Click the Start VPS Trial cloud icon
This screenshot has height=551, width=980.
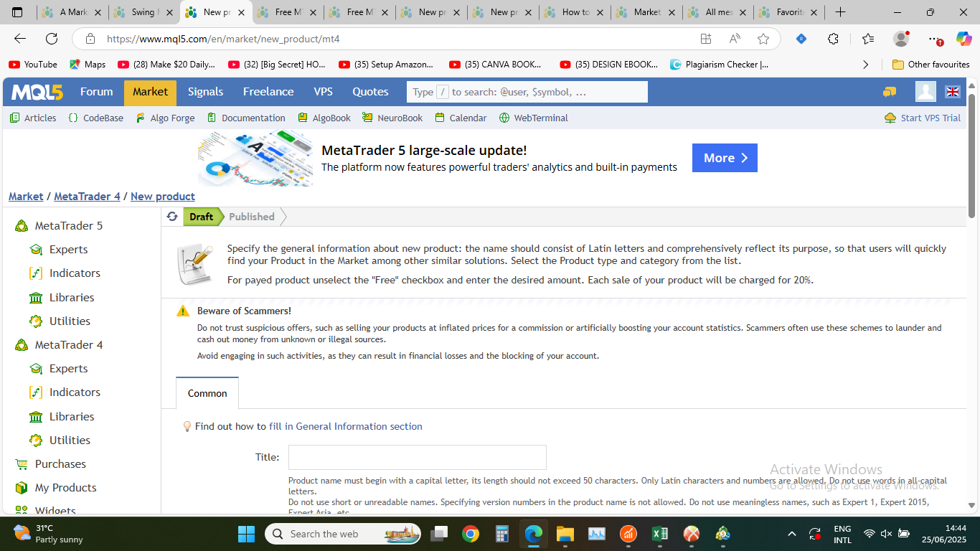890,118
